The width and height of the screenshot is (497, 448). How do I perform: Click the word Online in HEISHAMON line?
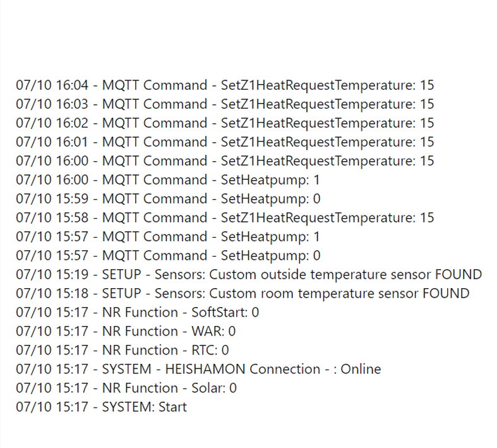pyautogui.click(x=361, y=370)
